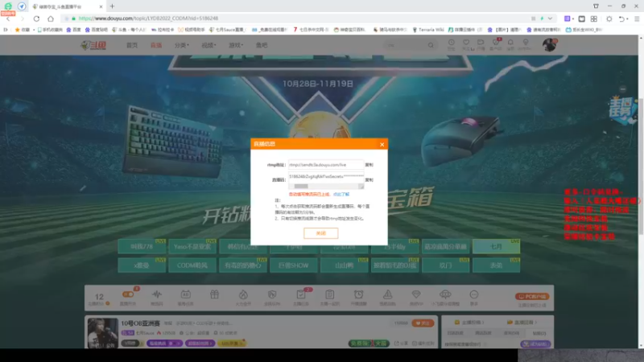Open the Terraria Wiki bookmark
This screenshot has width=644, height=362.
428,30
